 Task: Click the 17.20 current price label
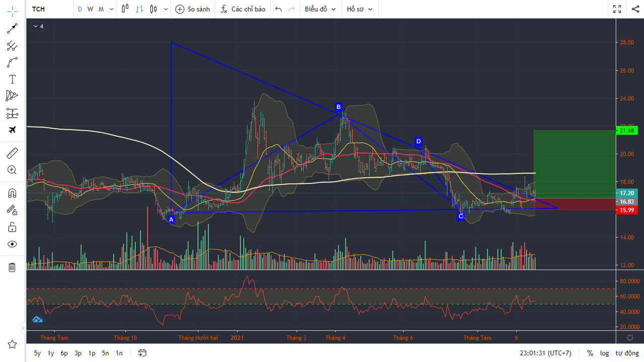point(626,193)
